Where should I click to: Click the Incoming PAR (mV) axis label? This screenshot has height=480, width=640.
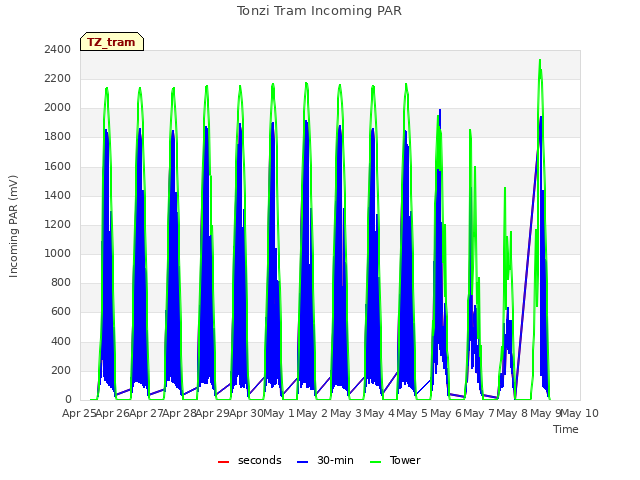click(13, 227)
